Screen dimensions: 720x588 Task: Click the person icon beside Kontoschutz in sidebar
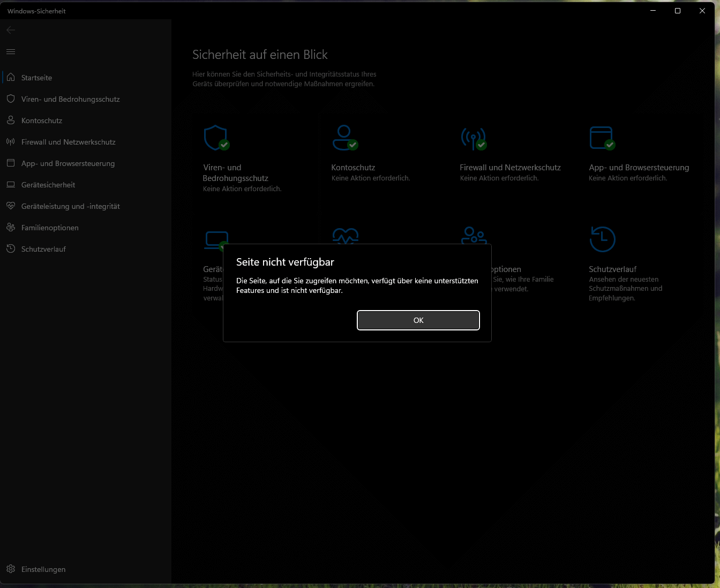tap(11, 120)
